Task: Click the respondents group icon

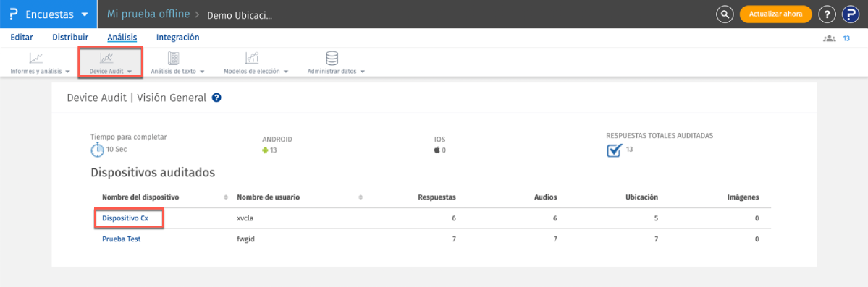Action: coord(829,38)
